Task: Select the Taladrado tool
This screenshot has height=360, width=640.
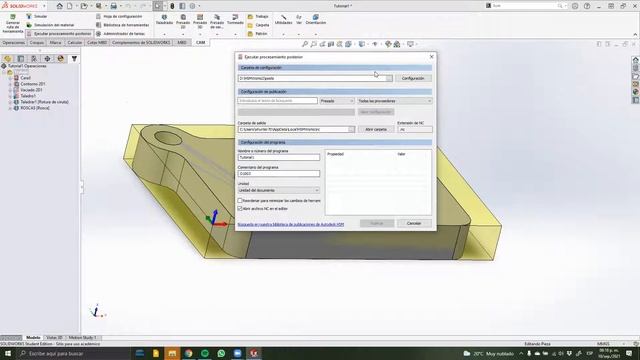Action: (x=164, y=19)
